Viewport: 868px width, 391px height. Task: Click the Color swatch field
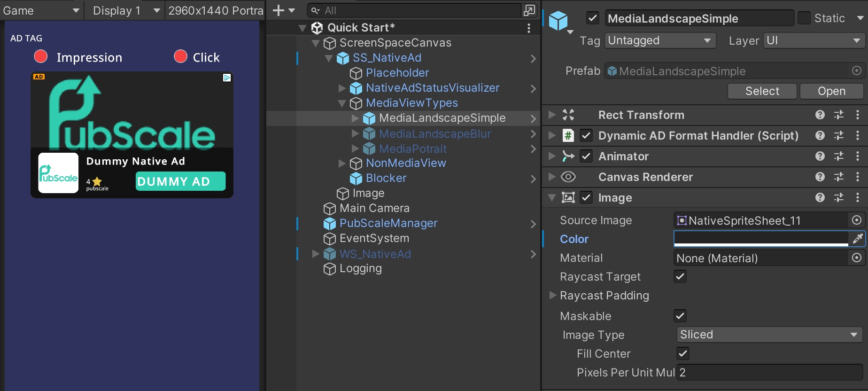tap(761, 239)
